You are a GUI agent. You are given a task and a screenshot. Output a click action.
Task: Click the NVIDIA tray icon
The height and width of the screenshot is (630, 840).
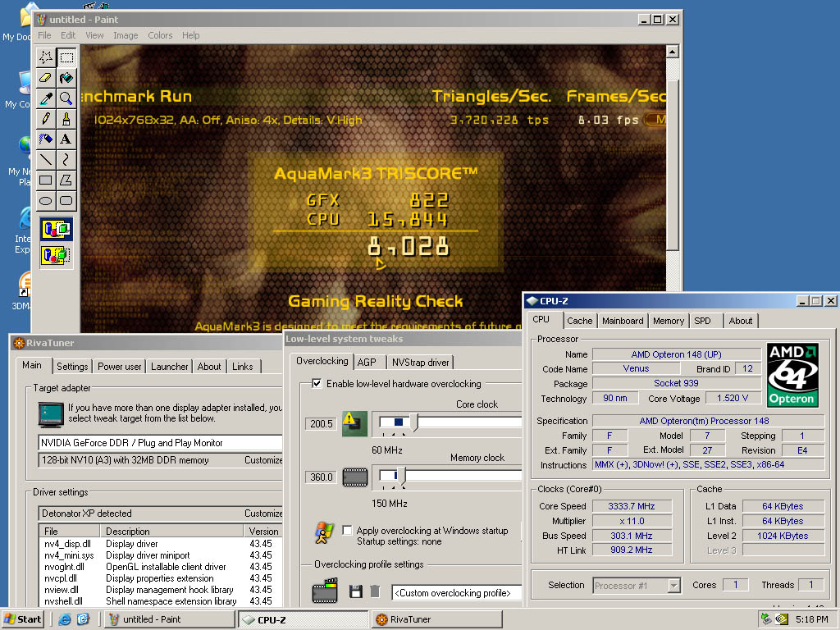(782, 619)
